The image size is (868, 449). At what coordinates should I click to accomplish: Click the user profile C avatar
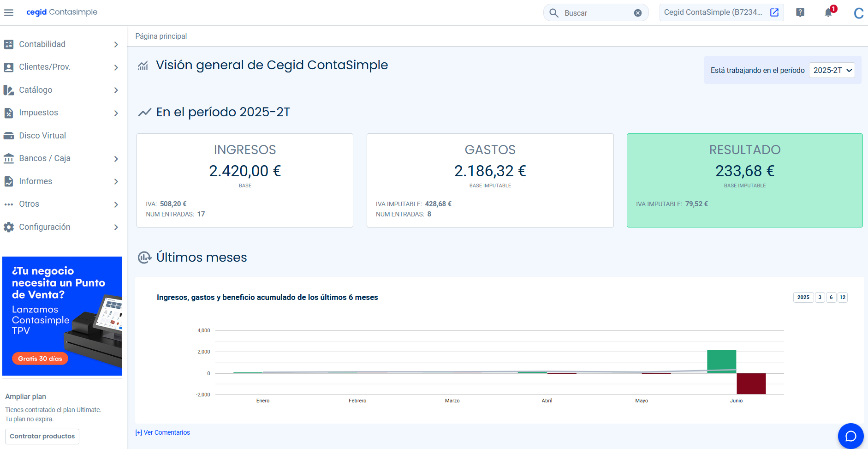[858, 13]
